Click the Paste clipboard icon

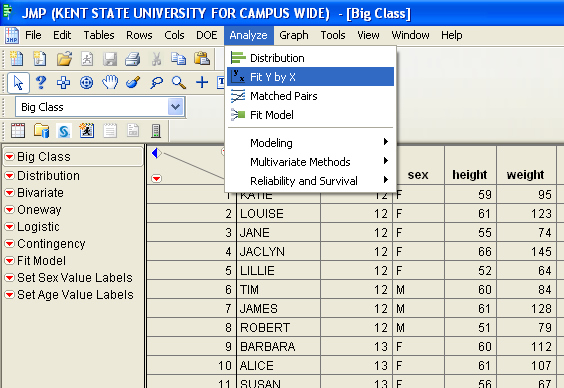point(202,59)
